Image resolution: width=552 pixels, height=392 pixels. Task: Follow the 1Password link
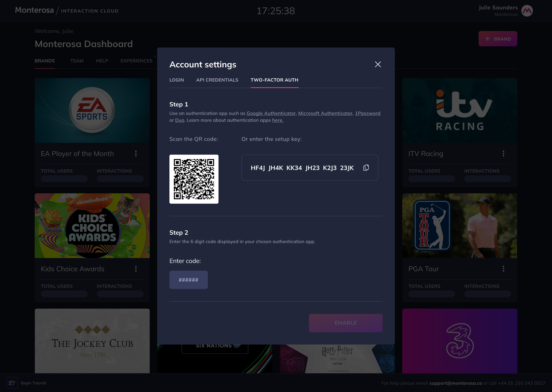368,113
